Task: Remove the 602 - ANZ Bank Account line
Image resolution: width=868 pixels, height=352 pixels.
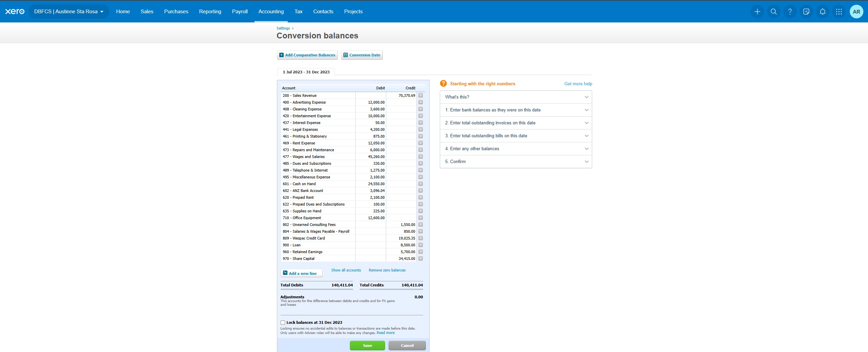Action: [420, 191]
